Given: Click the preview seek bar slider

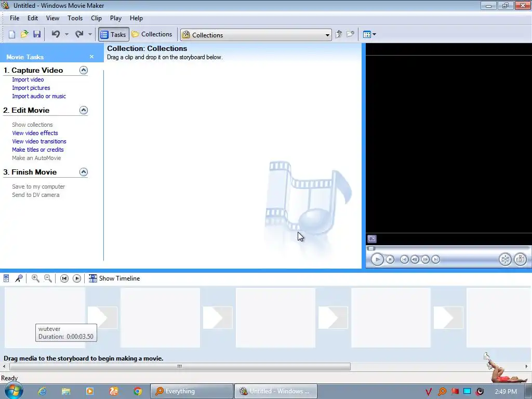Looking at the screenshot, I should [371, 248].
